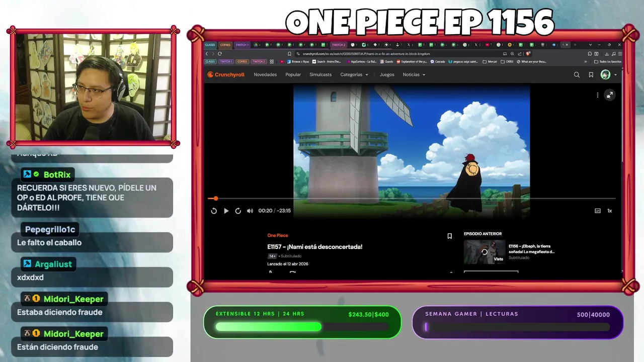Screen dimensions: 644x362
Task: Open the browser extensions puzzle icon
Action: pos(590,54)
